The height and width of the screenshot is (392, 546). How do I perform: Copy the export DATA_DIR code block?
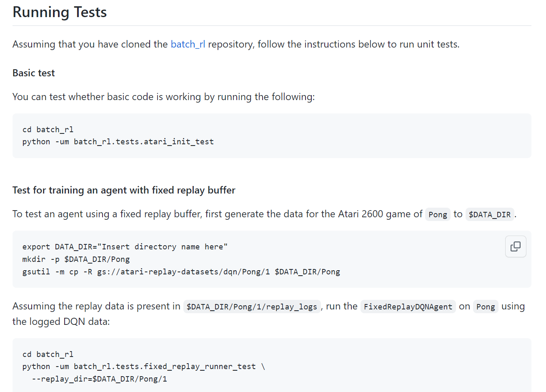point(515,246)
